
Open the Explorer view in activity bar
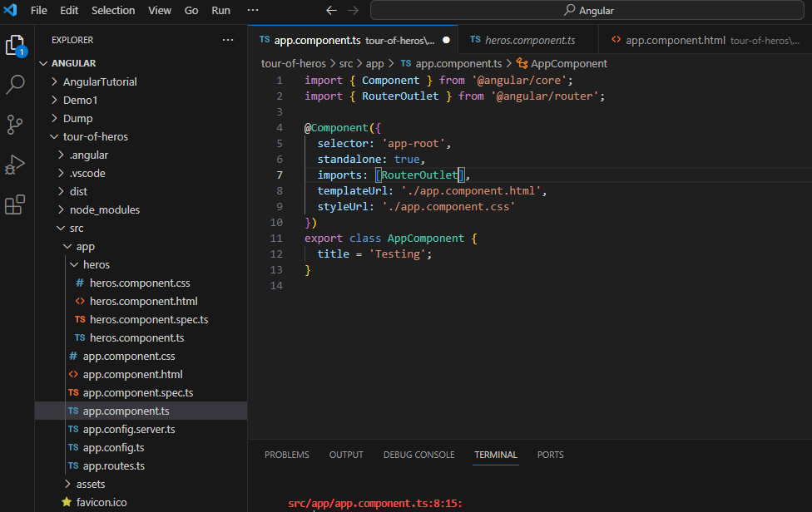[16, 45]
